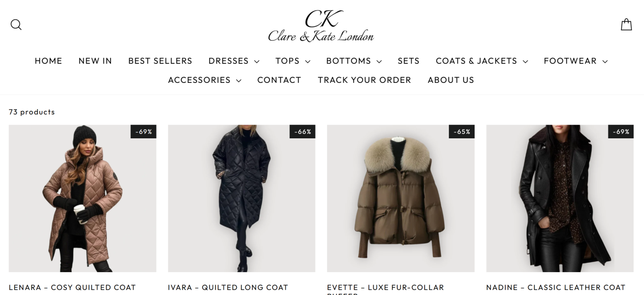Screen dimensions: 644x295
Task: Go to the Home page
Action: click(x=49, y=61)
